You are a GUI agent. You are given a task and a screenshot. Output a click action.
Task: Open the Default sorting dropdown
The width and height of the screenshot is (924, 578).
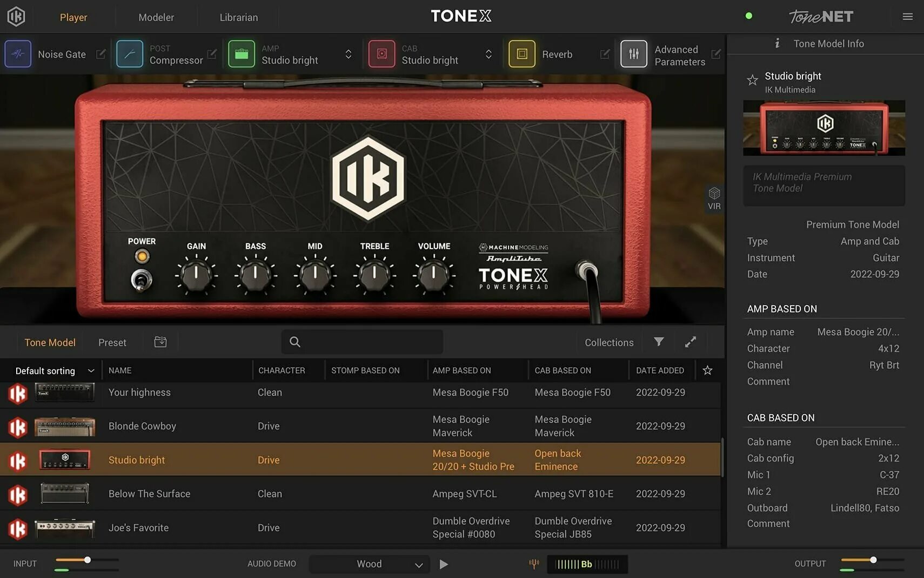coord(52,370)
